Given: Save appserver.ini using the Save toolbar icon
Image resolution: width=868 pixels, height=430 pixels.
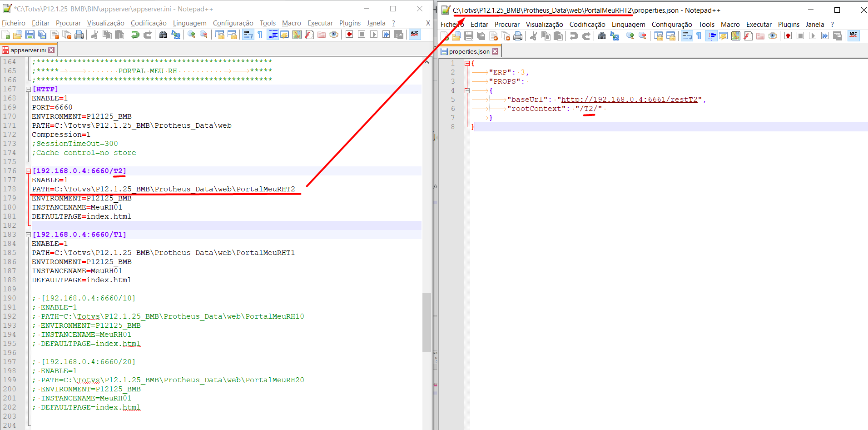Looking at the screenshot, I should (x=30, y=35).
